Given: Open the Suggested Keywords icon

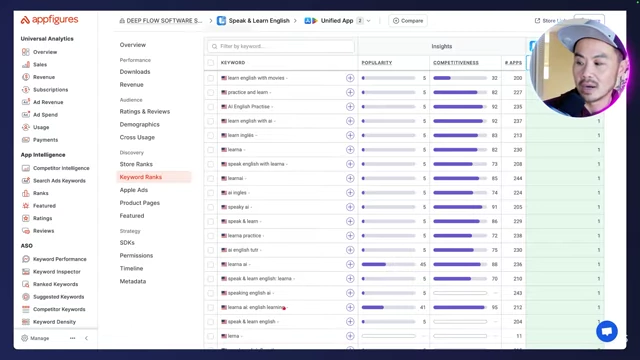Looking at the screenshot, I should pyautogui.click(x=26, y=297).
